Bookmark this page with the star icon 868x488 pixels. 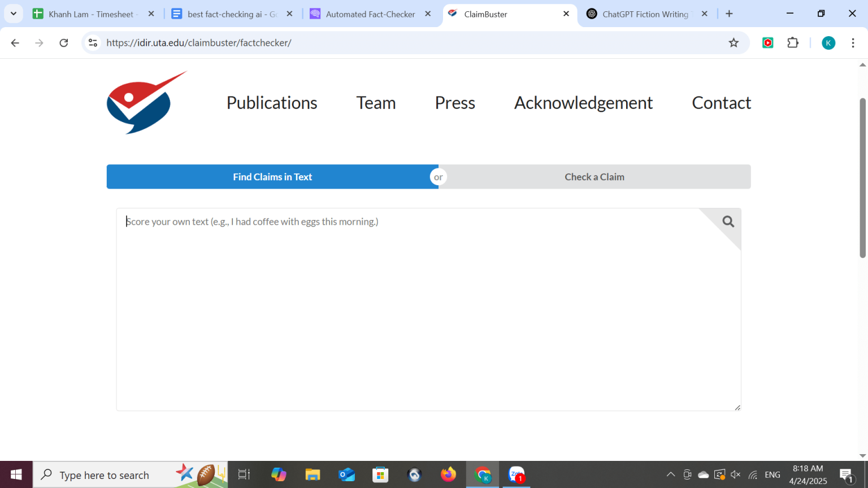734,43
